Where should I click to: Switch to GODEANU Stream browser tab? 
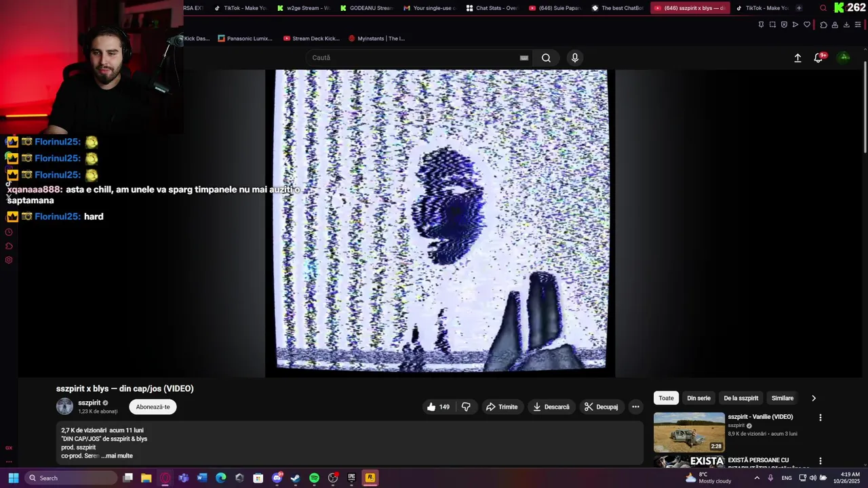coord(366,8)
